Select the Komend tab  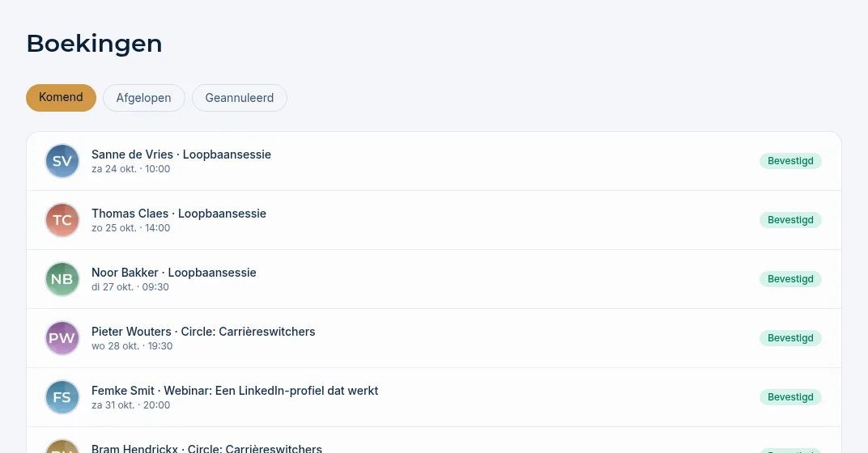[61, 98]
